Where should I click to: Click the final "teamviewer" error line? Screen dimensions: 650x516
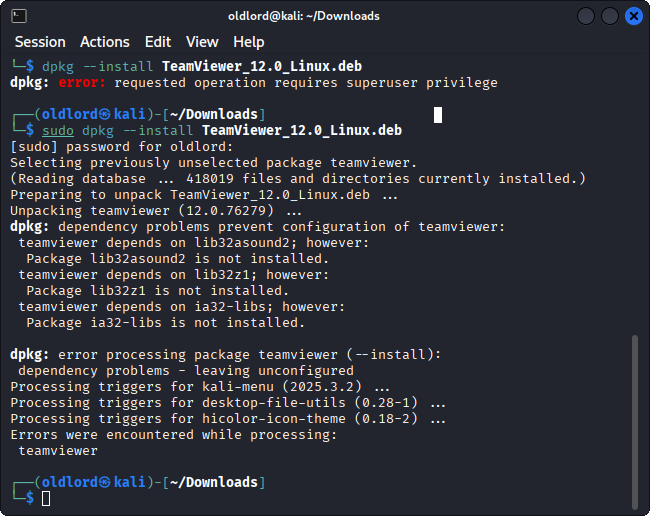(58, 451)
